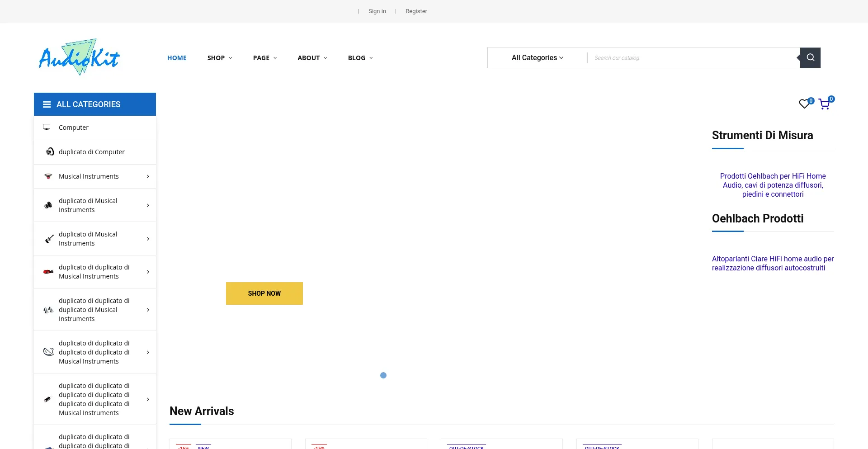
Task: Open the BLOG menu dropdown
Action: click(360, 58)
